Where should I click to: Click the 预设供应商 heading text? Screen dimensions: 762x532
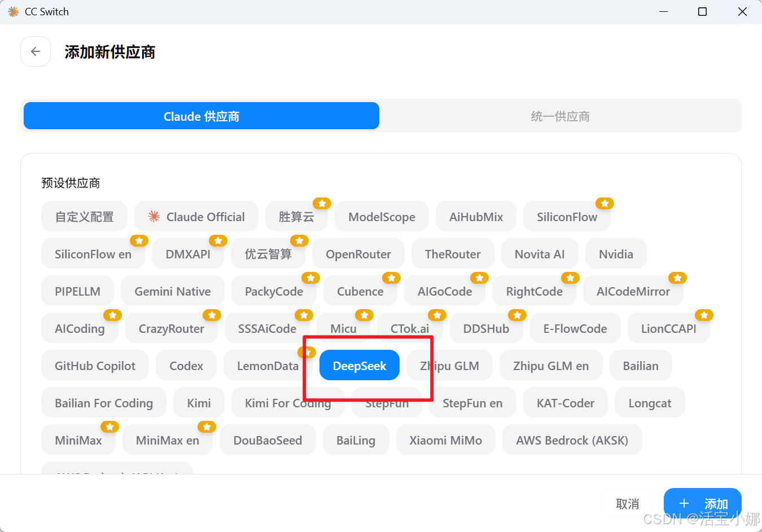coord(71,183)
